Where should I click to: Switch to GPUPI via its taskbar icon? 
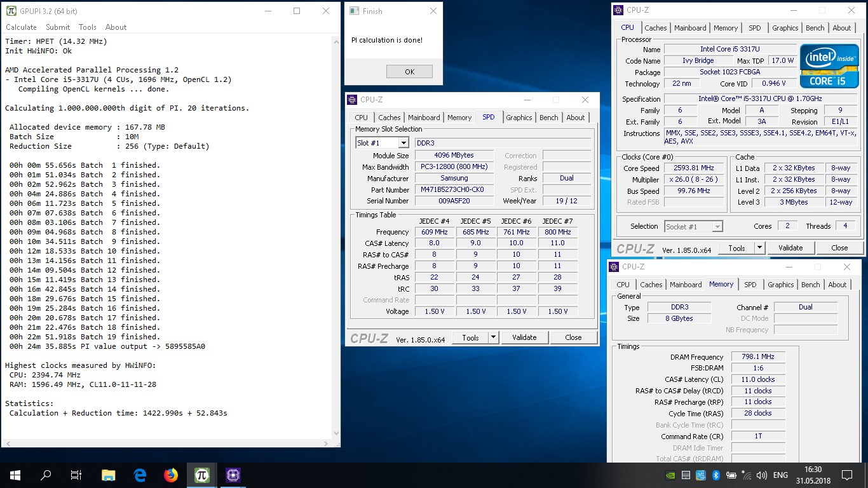tap(202, 475)
